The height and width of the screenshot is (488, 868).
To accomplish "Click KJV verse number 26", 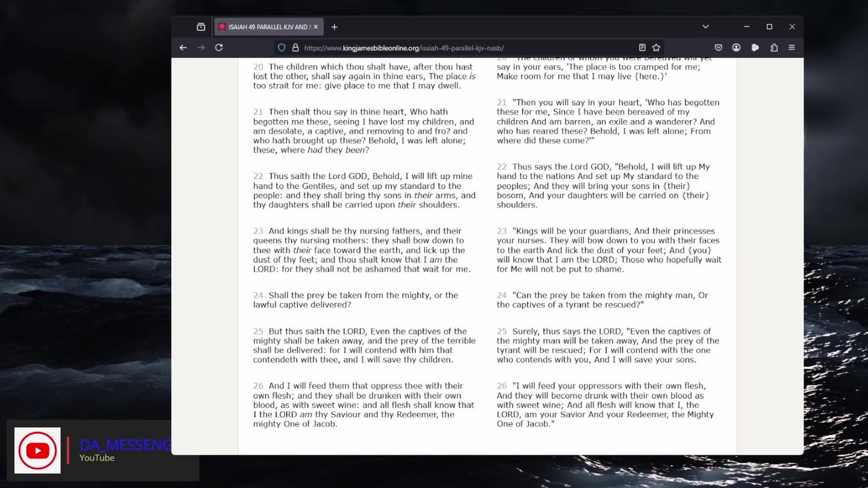I will pyautogui.click(x=258, y=386).
